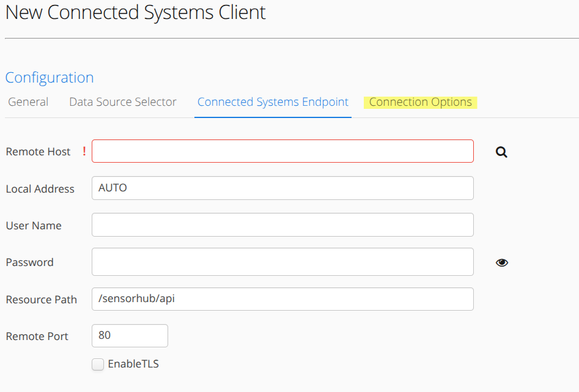The image size is (579, 392).
Task: Select the Remote Port field showing 80
Action: [x=130, y=336]
